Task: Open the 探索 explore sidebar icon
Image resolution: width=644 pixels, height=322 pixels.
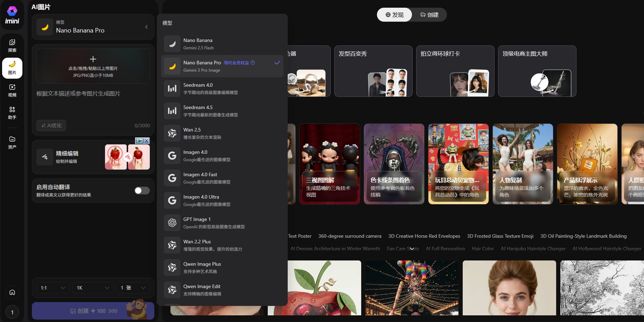Action: [x=12, y=45]
